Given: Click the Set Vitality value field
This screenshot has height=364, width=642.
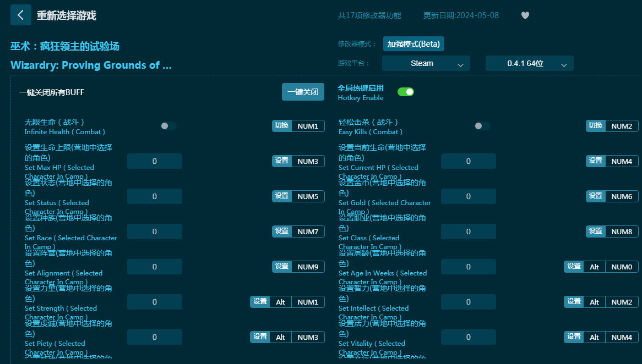Looking at the screenshot, I should click(469, 337).
